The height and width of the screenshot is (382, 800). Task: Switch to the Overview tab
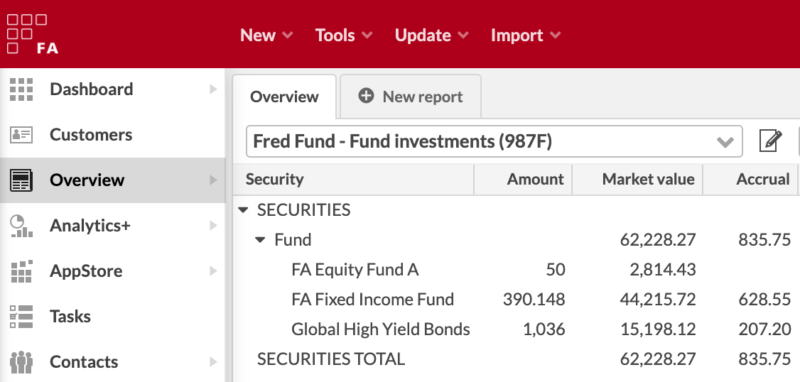pos(284,96)
